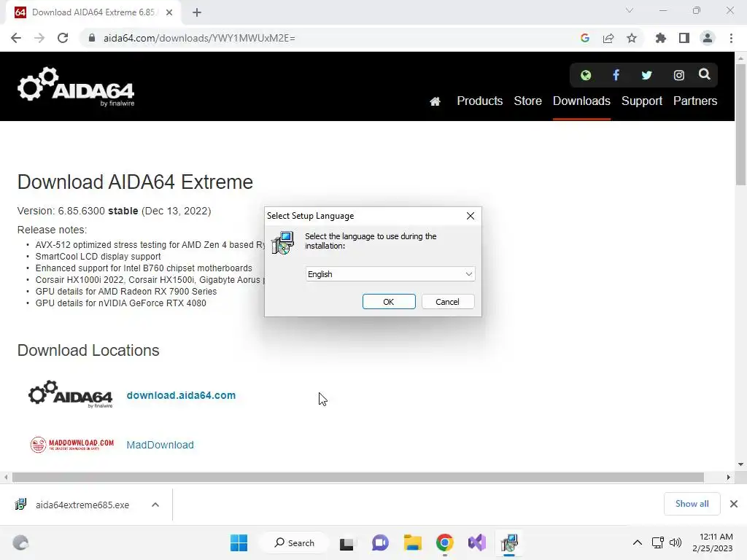Open the network tray icon

click(x=658, y=542)
